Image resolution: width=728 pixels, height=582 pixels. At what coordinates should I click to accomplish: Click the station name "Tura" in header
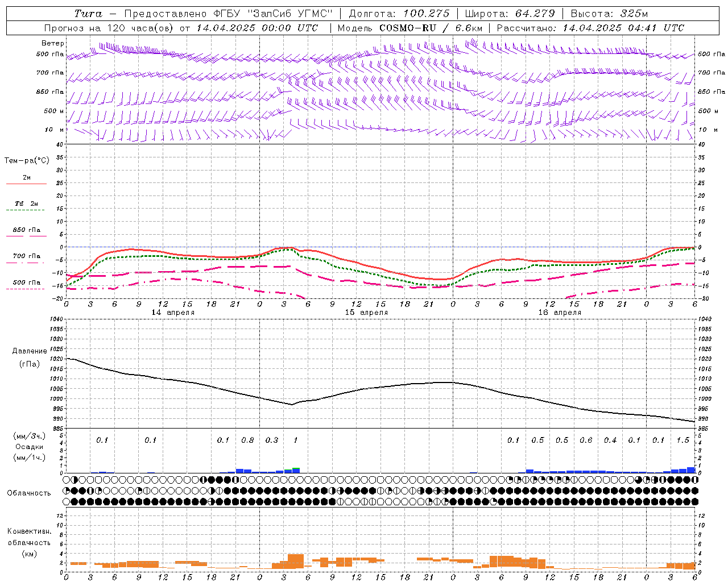point(88,14)
